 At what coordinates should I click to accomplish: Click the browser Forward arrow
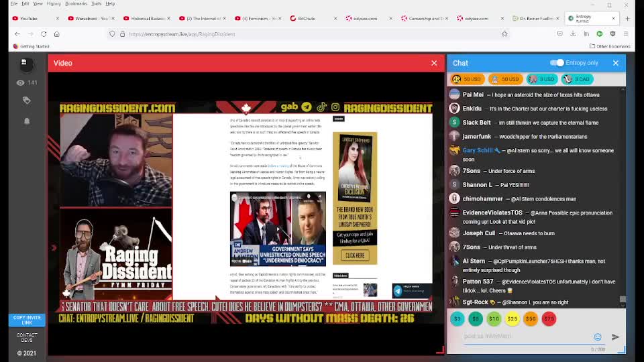tap(31, 34)
